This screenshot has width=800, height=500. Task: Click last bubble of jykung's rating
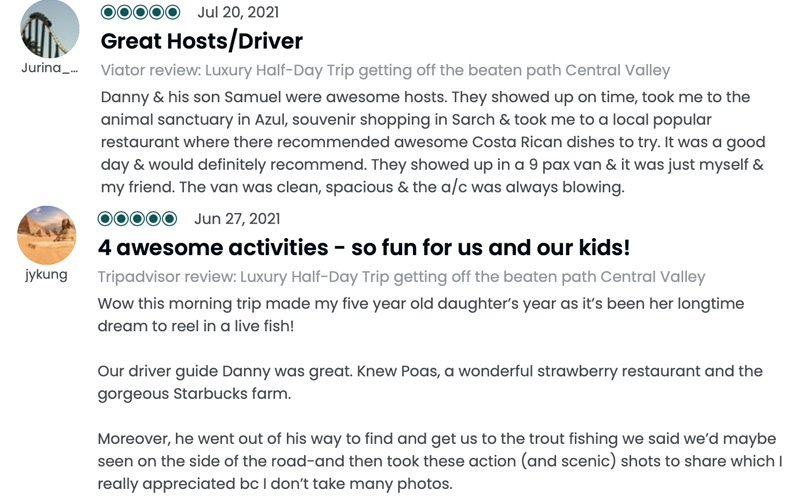tap(169, 219)
